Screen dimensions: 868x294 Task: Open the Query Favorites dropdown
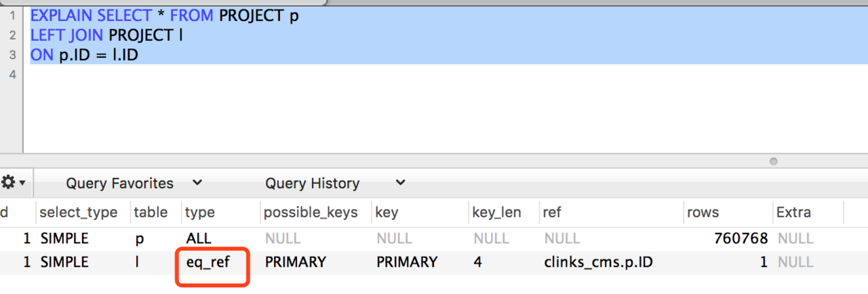(x=134, y=183)
